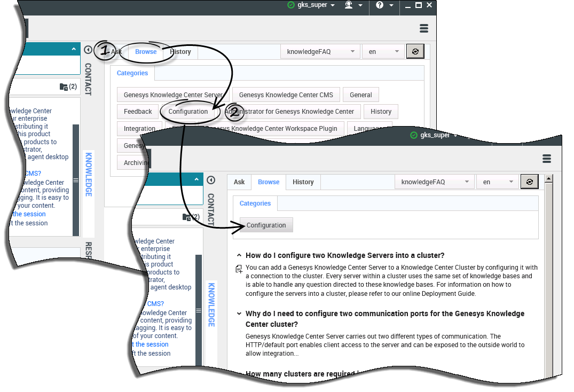Select the Browse tab in front window
The image size is (574, 392).
[x=269, y=182]
